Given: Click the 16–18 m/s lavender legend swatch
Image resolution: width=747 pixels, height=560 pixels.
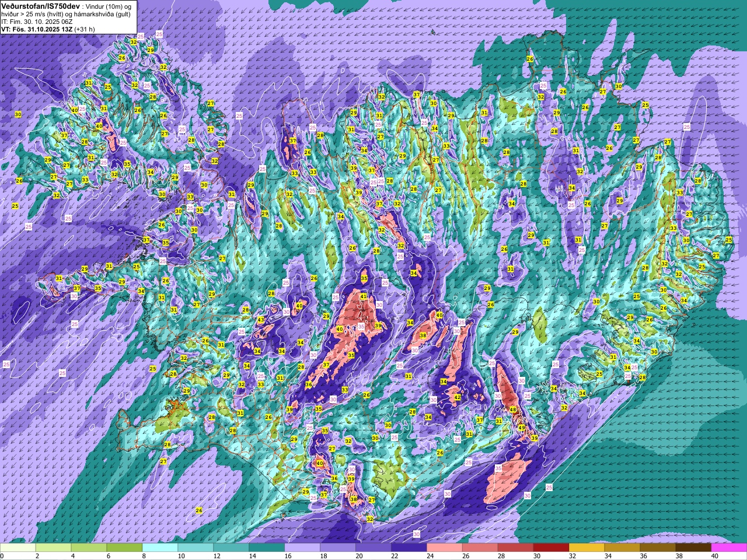Looking at the screenshot, I should pos(302,548).
